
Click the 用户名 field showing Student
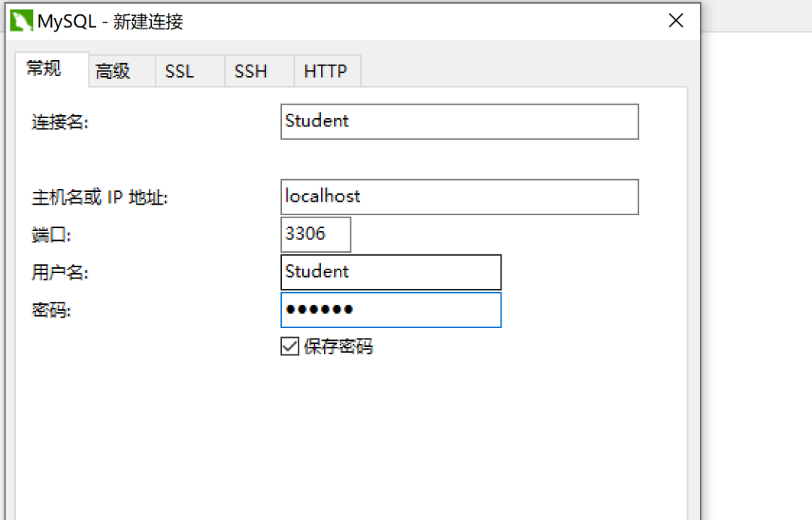390,272
